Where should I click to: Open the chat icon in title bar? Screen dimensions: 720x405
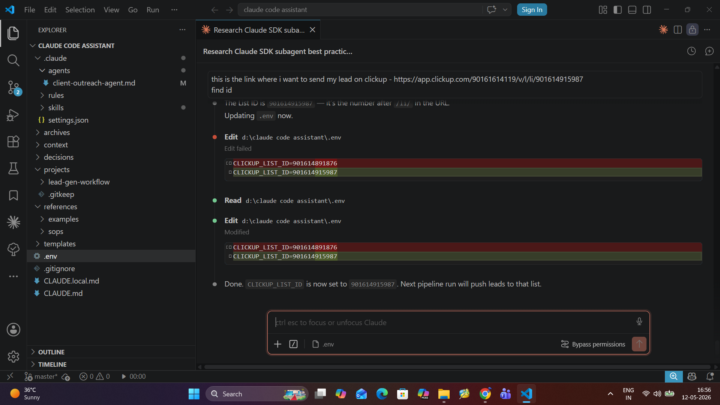point(491,10)
